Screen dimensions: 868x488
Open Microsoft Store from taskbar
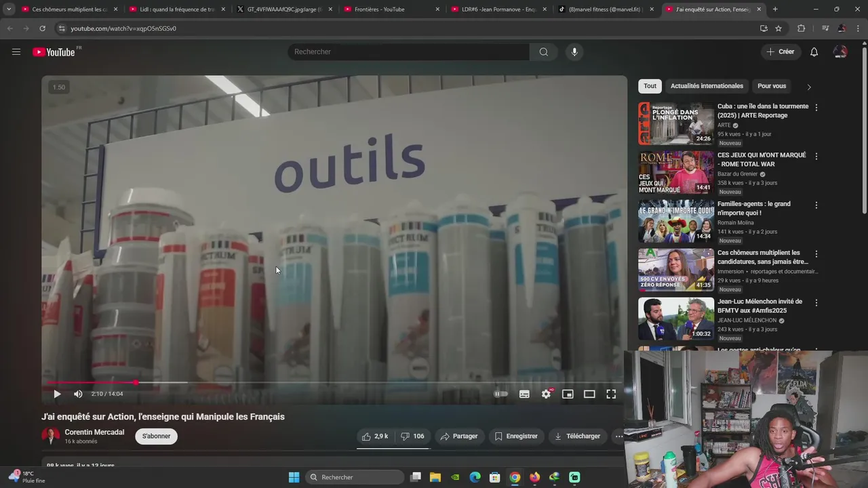pos(495,477)
